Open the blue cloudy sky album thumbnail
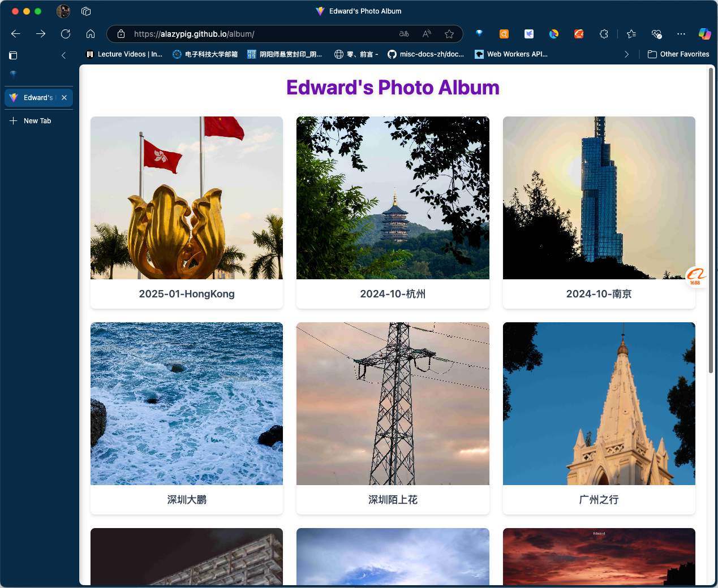The width and height of the screenshot is (718, 588). pyautogui.click(x=393, y=556)
